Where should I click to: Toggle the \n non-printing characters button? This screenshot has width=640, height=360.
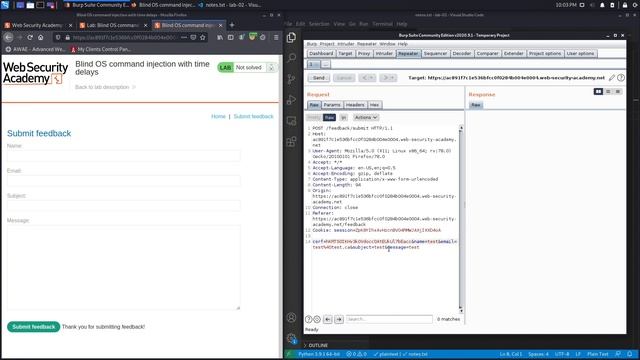coord(343,118)
